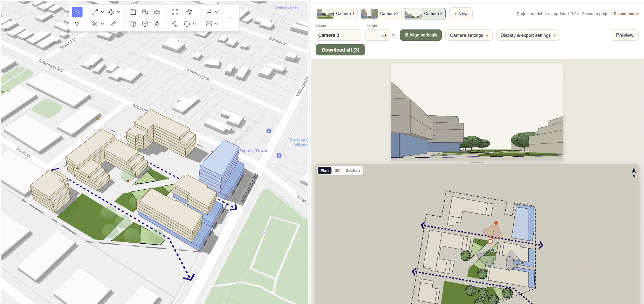The image size is (644, 304).
Task: Expand line tool options arrow
Action: point(102,12)
